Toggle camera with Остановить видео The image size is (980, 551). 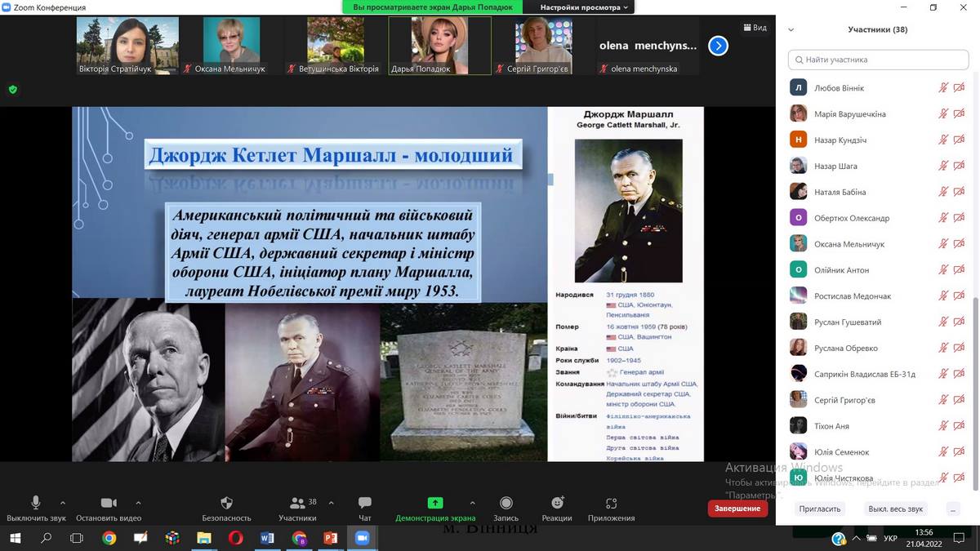pyautogui.click(x=108, y=503)
